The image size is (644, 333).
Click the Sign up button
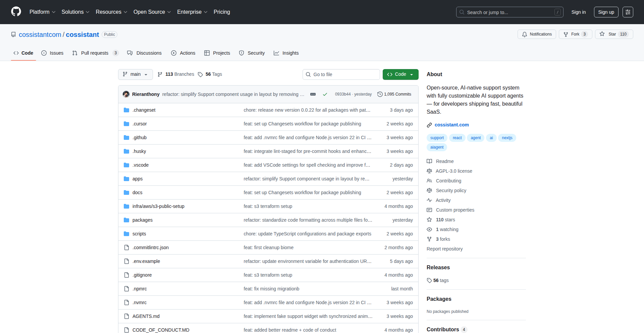tap(606, 12)
